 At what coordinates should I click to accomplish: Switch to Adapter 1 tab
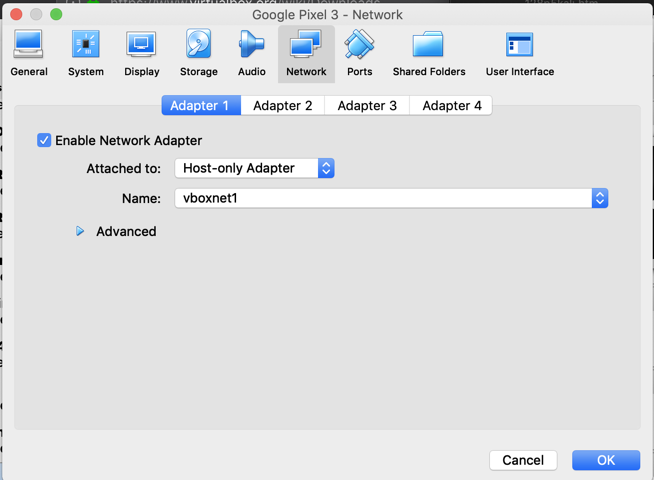click(201, 106)
